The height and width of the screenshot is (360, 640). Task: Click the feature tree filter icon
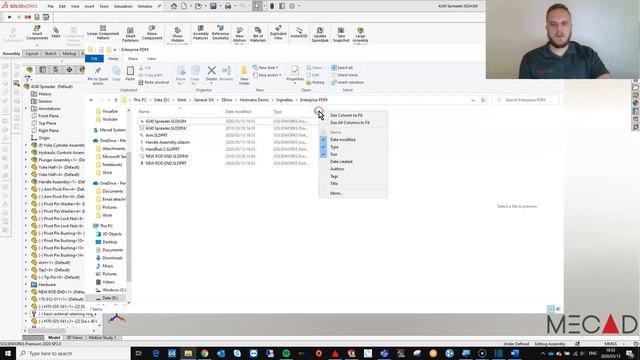coord(28,78)
